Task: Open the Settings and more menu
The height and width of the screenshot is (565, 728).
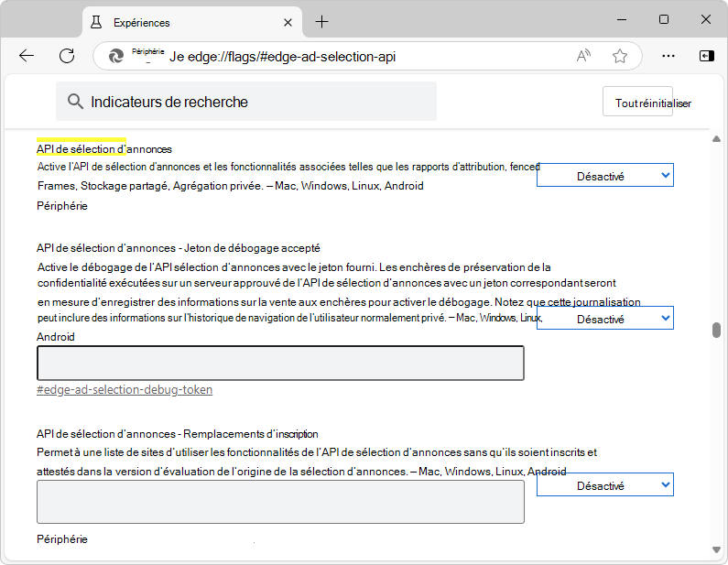Action: tap(668, 56)
